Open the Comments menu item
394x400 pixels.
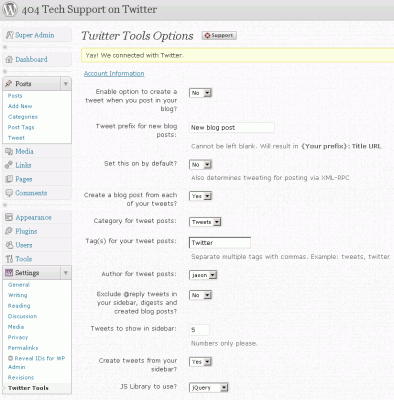[x=31, y=193]
